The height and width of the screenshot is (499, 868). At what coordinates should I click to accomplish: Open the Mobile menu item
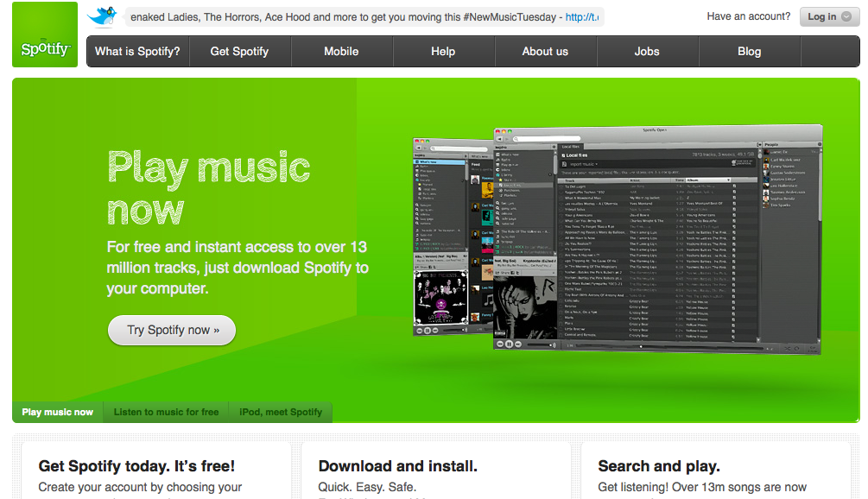pos(341,52)
